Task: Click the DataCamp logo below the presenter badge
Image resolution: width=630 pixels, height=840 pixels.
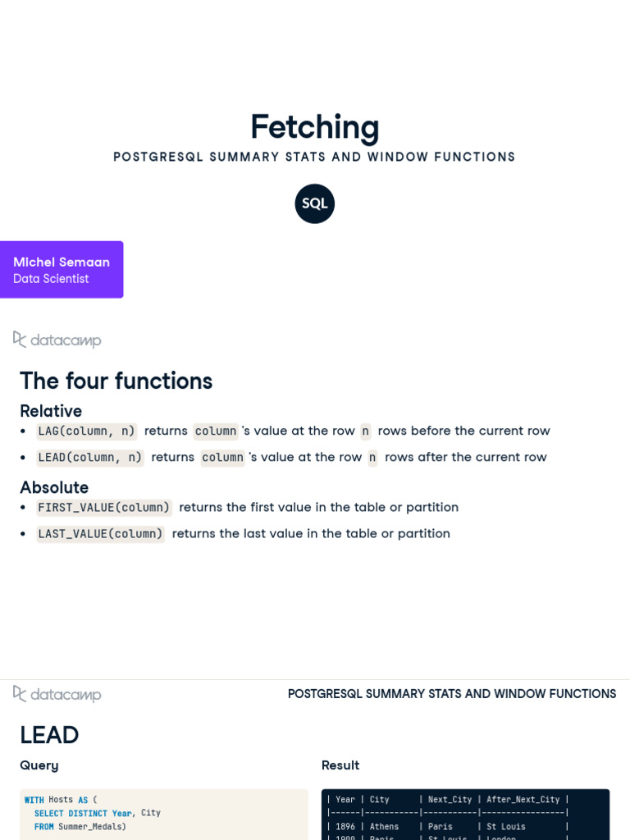Action: 57,340
